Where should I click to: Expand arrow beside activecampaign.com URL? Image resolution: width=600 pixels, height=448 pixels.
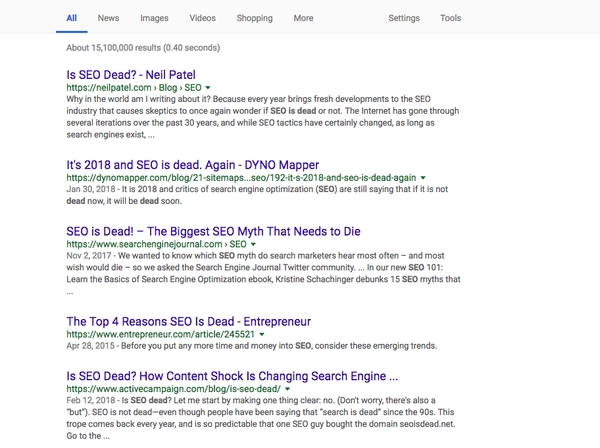coord(287,389)
